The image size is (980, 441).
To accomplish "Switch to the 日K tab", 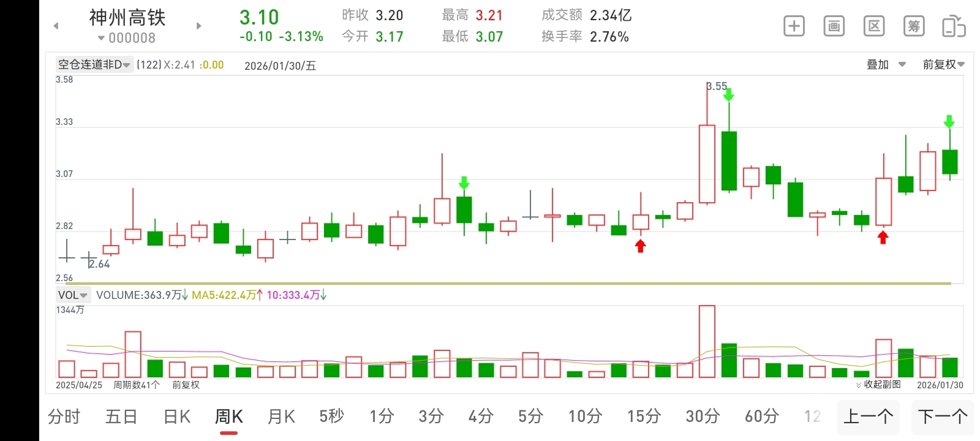I will [177, 417].
